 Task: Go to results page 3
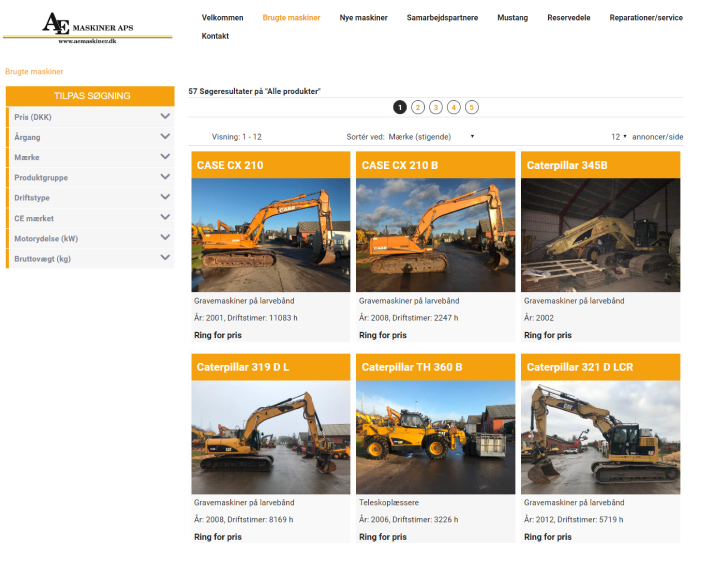pyautogui.click(x=435, y=107)
